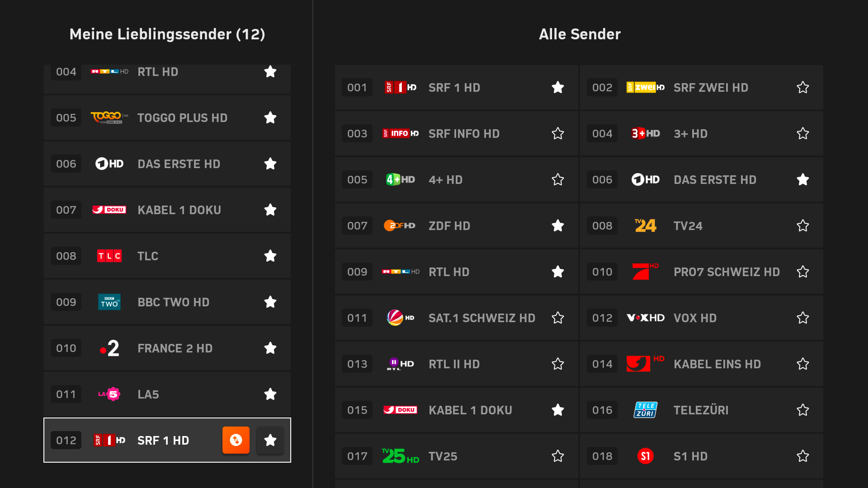
Task: Toggle favorite star for 3+ HD channel
Action: (802, 134)
